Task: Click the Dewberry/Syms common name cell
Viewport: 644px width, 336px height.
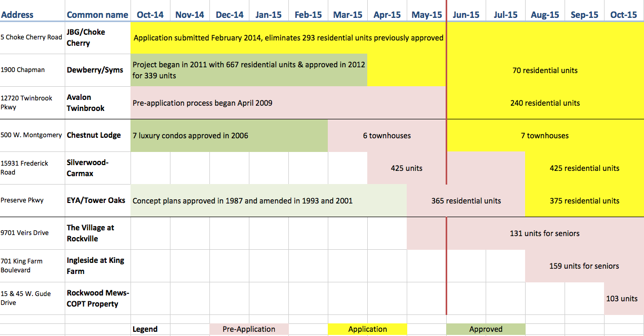Action: pyautogui.click(x=95, y=70)
